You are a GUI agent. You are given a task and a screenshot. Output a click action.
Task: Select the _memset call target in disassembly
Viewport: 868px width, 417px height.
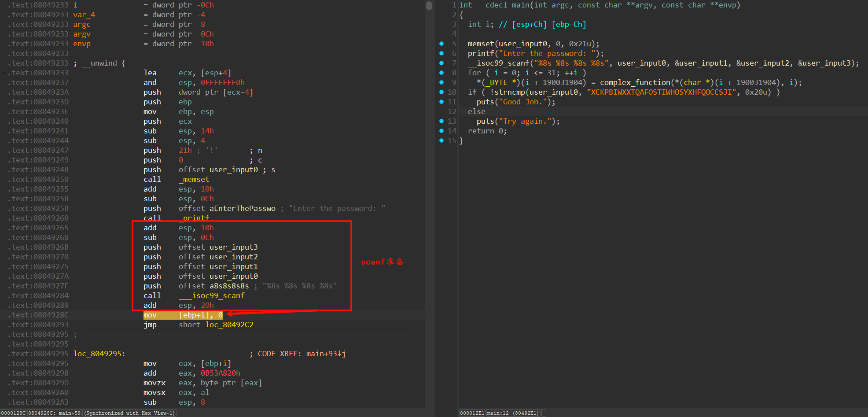pos(194,179)
